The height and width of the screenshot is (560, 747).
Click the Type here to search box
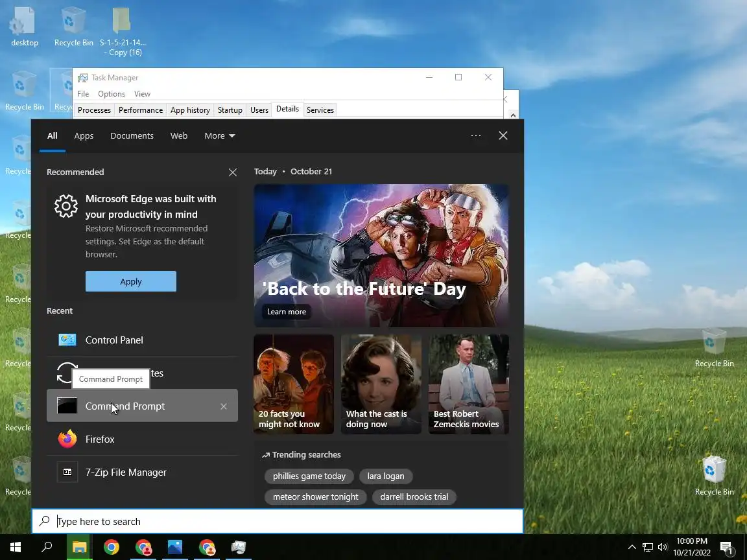[278, 521]
